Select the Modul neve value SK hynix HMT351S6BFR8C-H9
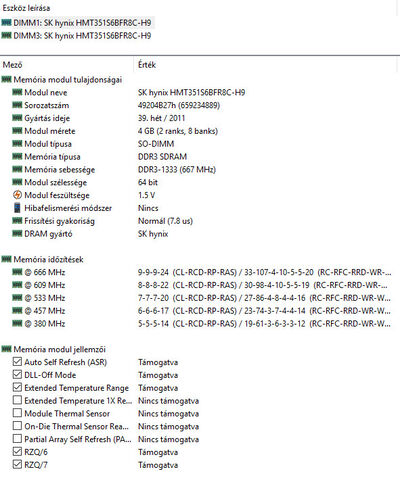Image resolution: width=400 pixels, height=480 pixels. click(x=192, y=92)
